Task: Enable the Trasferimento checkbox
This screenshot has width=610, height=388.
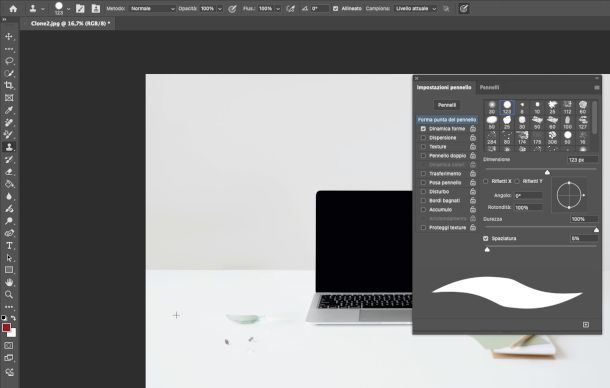Action: (x=423, y=174)
